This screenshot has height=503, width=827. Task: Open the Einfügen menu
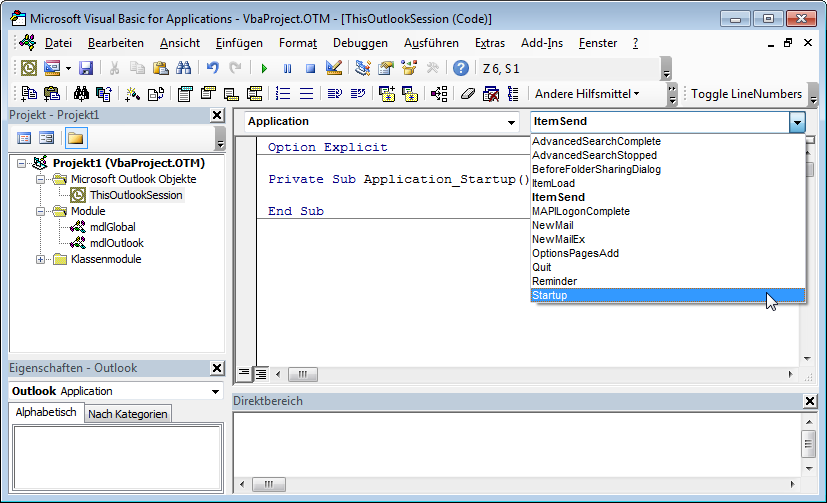pyautogui.click(x=239, y=43)
